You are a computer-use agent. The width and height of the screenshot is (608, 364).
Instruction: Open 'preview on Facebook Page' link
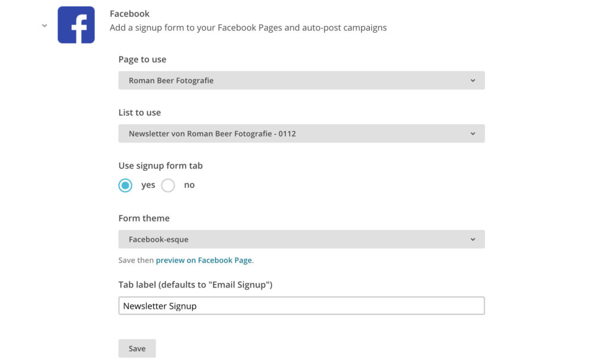[x=204, y=260]
